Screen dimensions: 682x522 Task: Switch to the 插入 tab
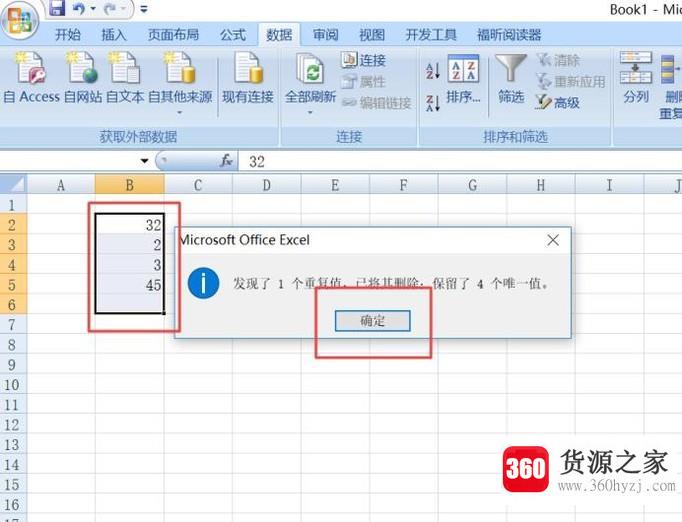114,34
